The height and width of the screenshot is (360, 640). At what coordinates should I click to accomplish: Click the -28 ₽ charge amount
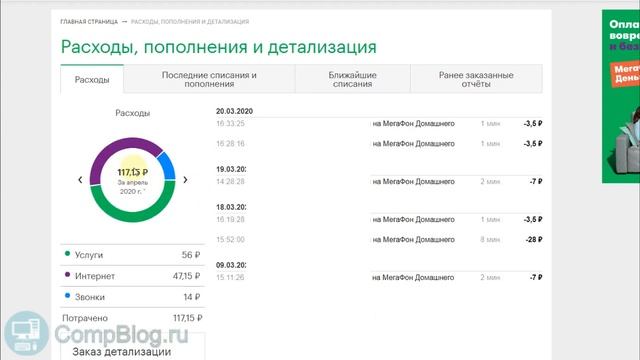tap(534, 239)
